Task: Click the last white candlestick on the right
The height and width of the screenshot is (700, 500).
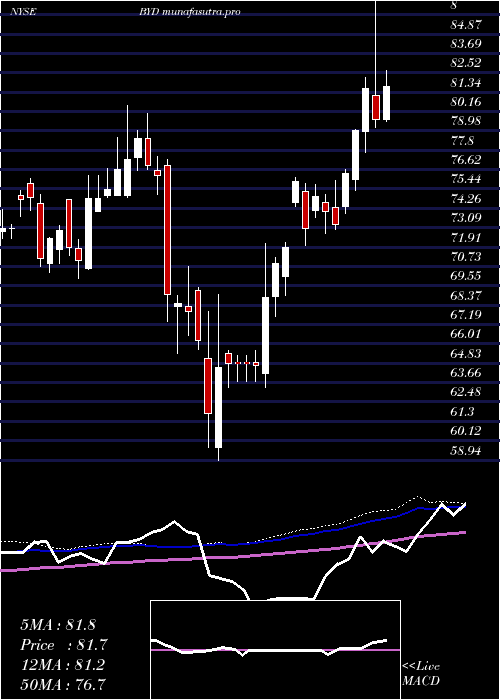Action: 386,103
